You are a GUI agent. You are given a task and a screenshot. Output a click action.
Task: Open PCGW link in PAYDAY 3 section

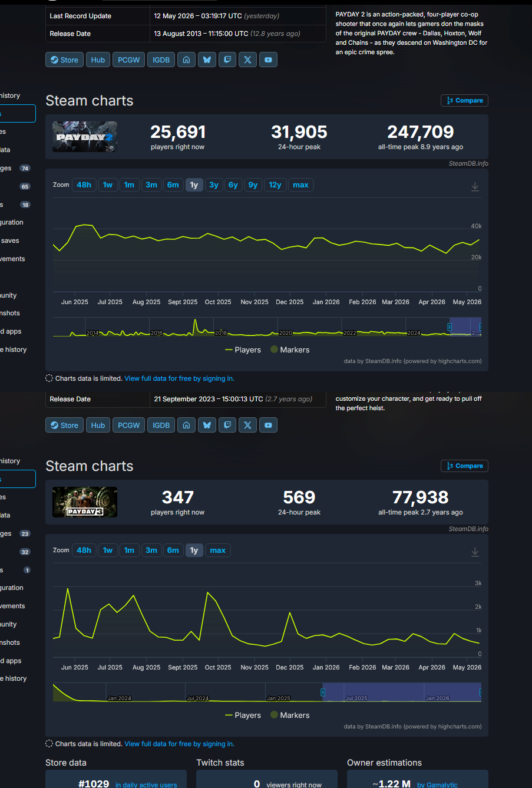[x=128, y=425]
